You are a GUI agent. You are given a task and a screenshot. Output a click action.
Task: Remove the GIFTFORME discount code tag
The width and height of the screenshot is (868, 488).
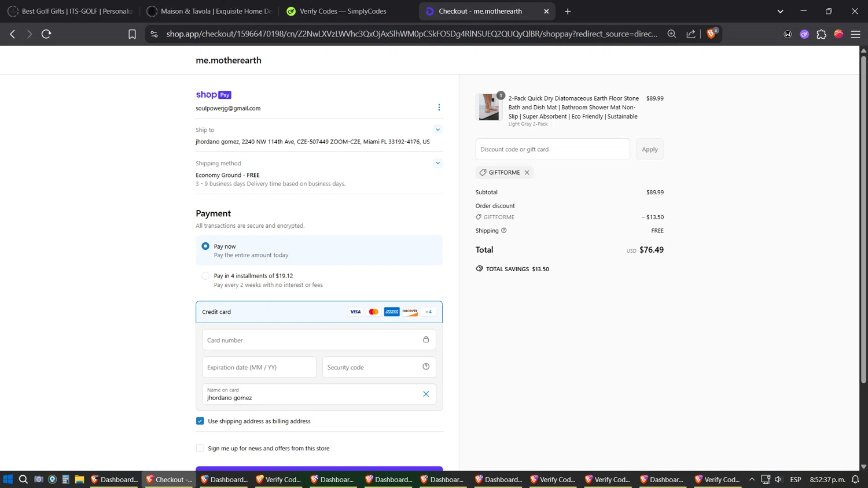(527, 172)
